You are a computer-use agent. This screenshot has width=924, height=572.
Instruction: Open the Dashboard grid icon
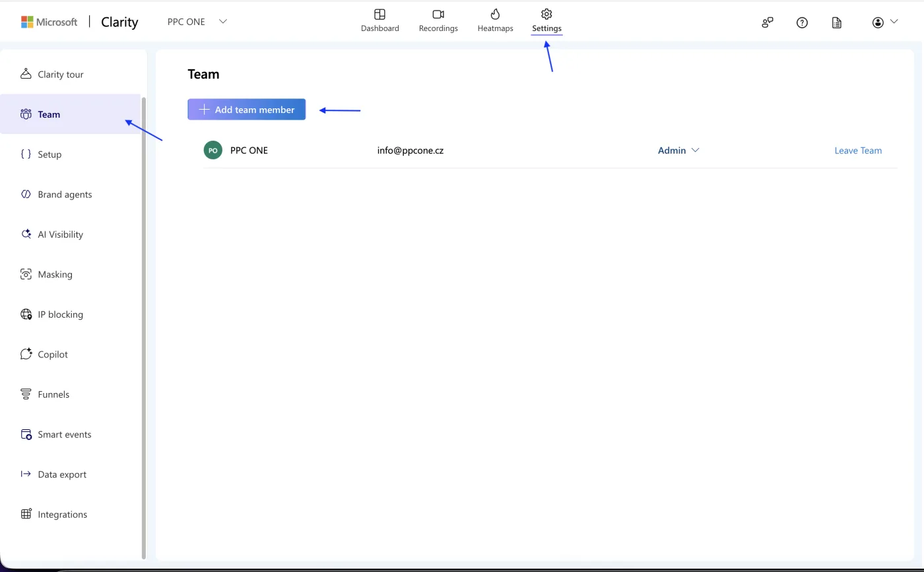[x=379, y=14]
